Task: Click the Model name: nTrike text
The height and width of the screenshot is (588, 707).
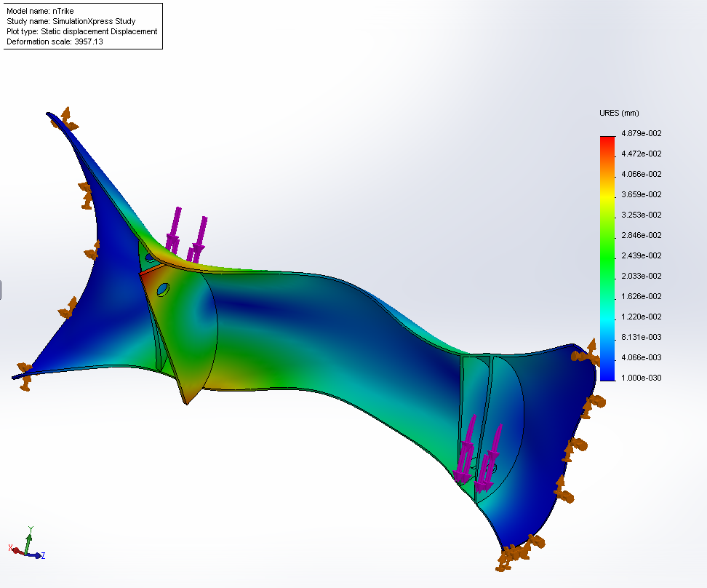Action: [x=40, y=11]
